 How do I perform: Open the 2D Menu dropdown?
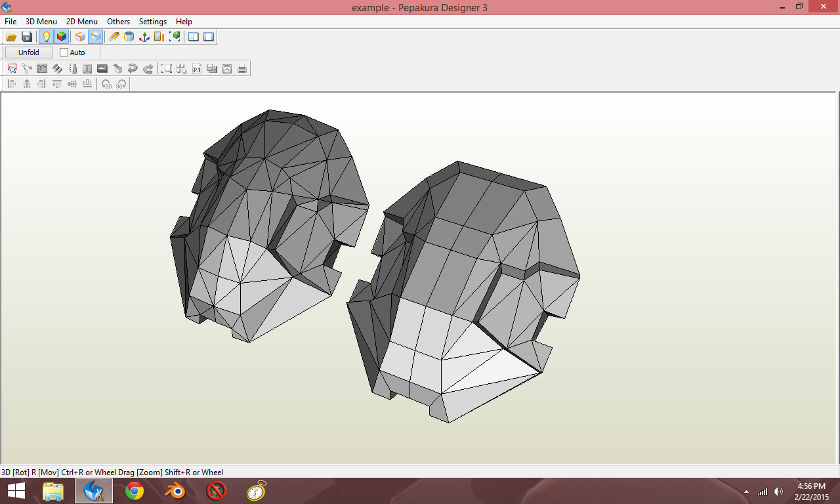[x=82, y=22]
